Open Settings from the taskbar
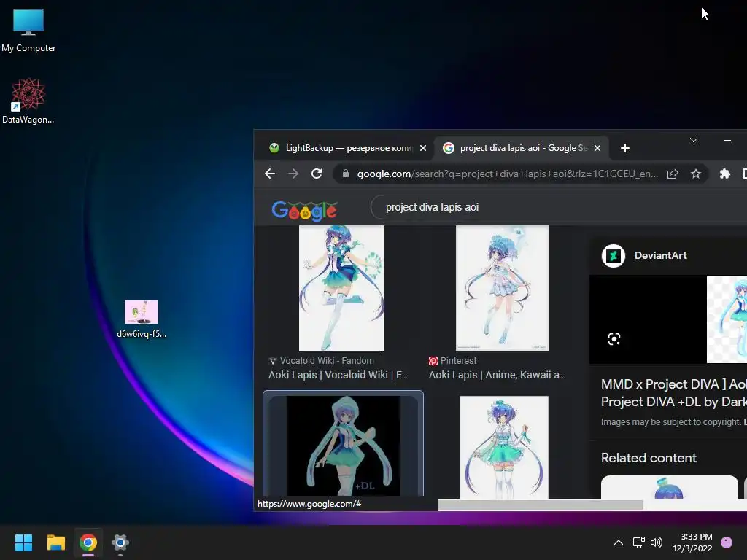747x560 pixels. pos(120,542)
